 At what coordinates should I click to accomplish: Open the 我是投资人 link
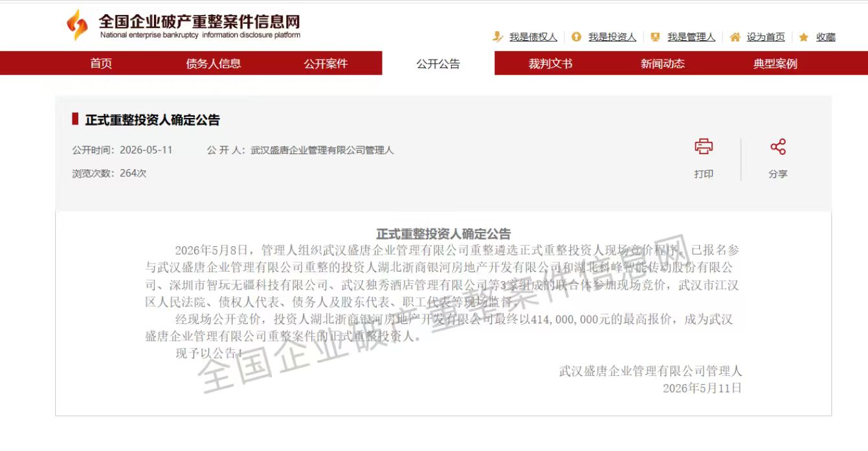612,37
